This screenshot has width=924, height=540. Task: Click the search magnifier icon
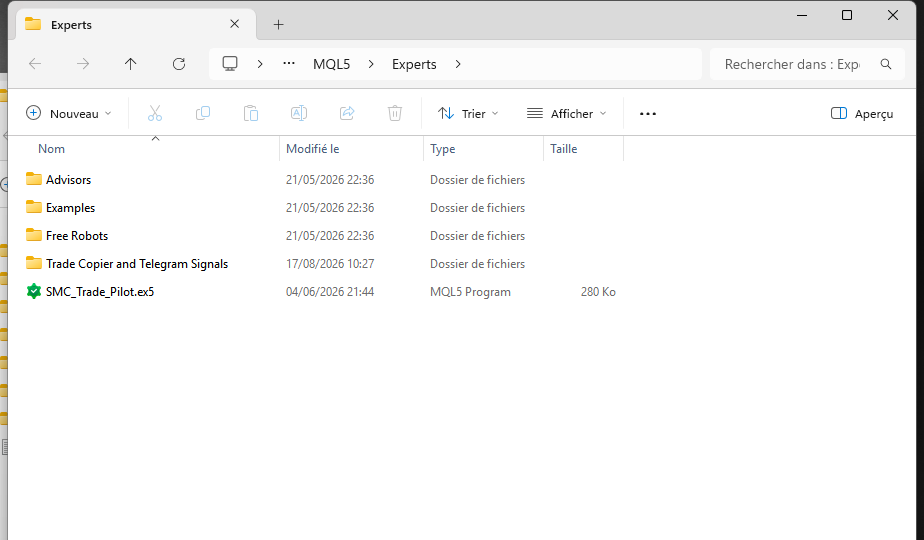[886, 64]
